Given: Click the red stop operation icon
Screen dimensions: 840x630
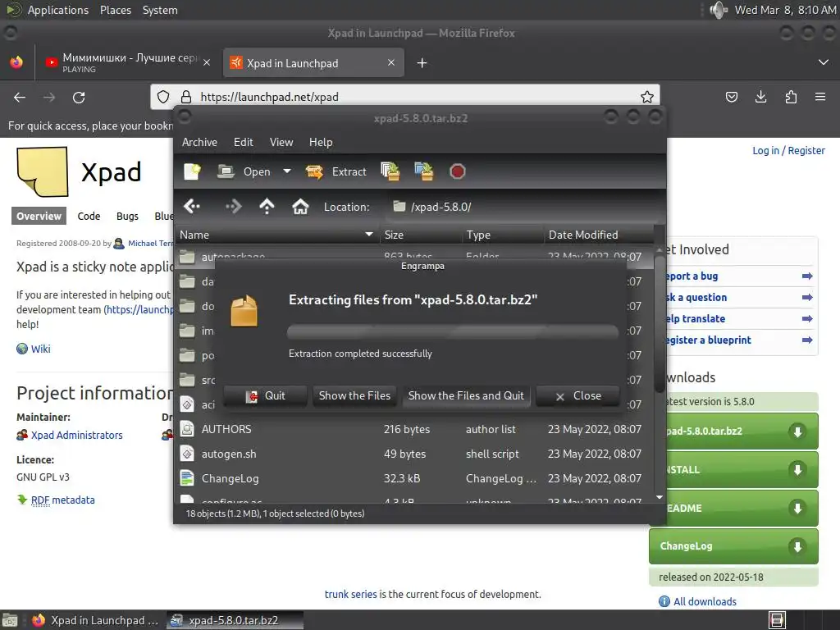Looking at the screenshot, I should 457,171.
